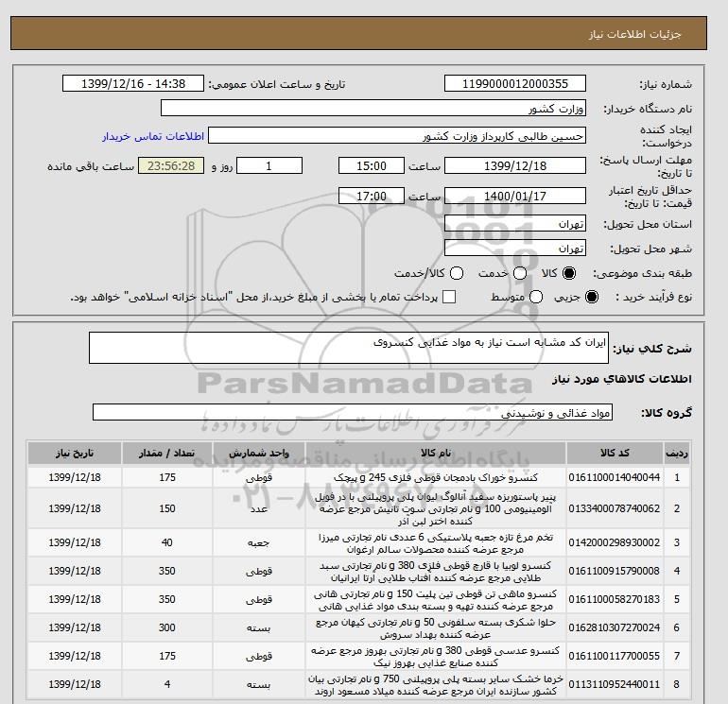Image resolution: width=728 pixels, height=704 pixels.
Task: Click the remaining days field showing 1
Action: tap(269, 165)
